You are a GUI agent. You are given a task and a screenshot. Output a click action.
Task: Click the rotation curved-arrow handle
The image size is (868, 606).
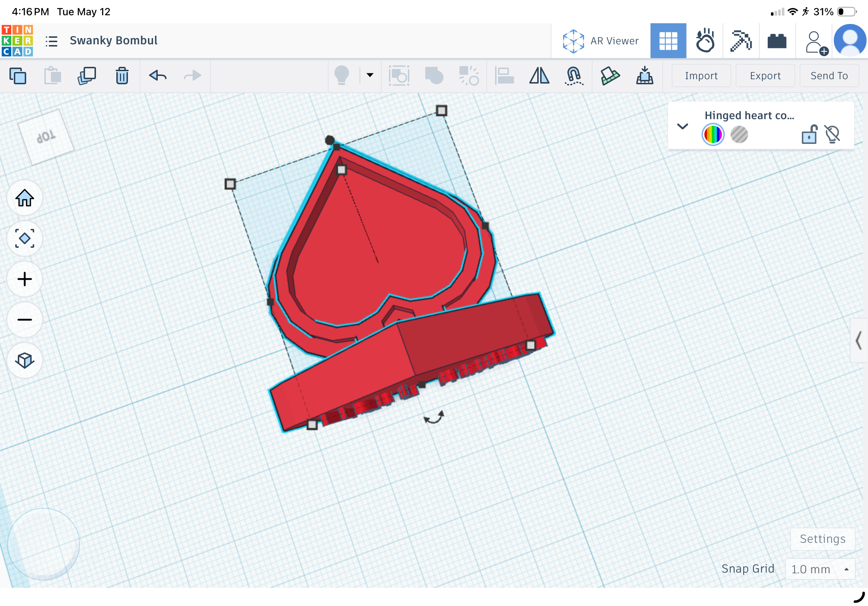coord(434,417)
